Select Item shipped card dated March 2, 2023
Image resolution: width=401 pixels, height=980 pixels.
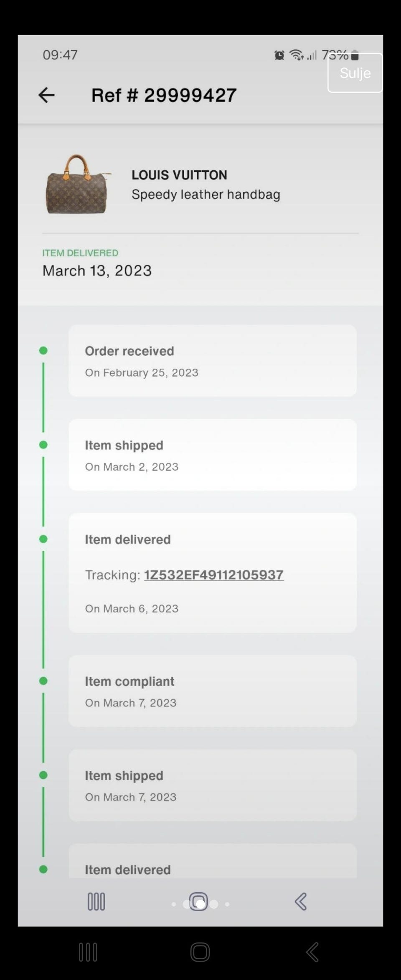[212, 455]
